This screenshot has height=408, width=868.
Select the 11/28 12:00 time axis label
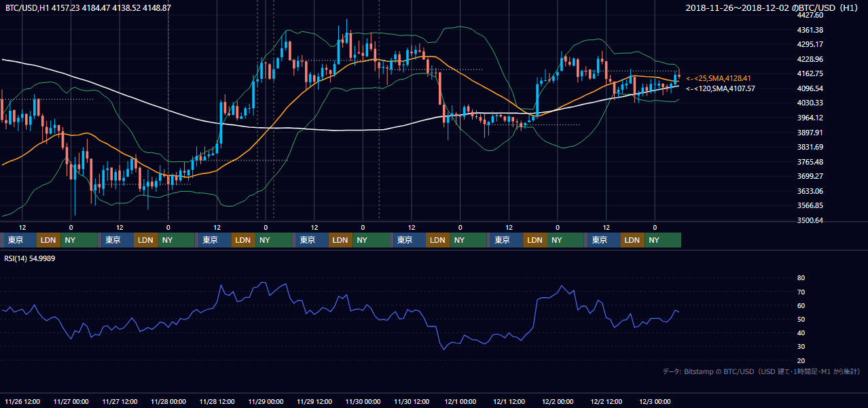[217, 401]
